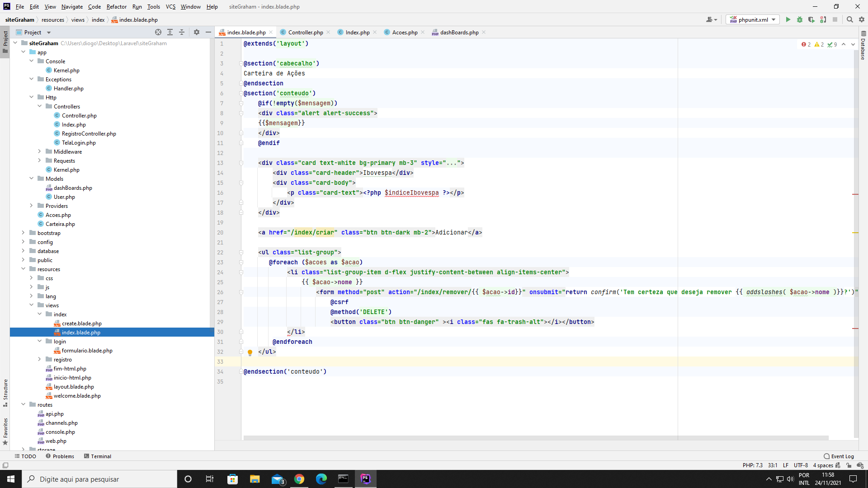Click the UTF-8 encoding in status bar

coord(801,465)
